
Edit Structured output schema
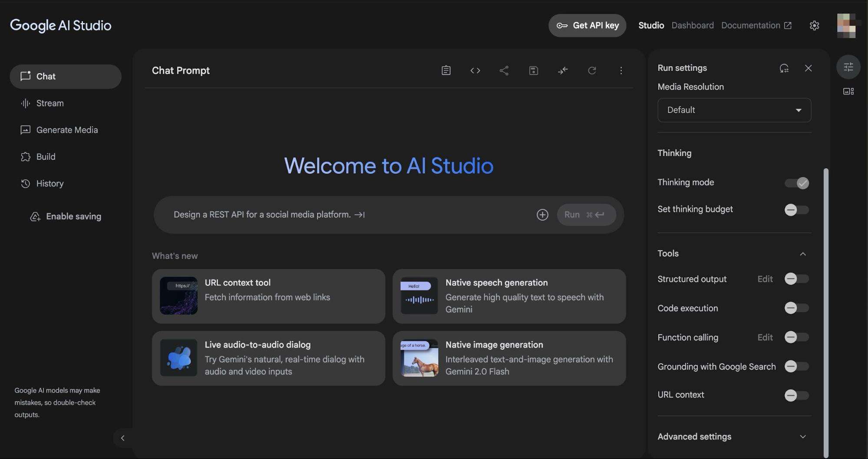coord(765,279)
